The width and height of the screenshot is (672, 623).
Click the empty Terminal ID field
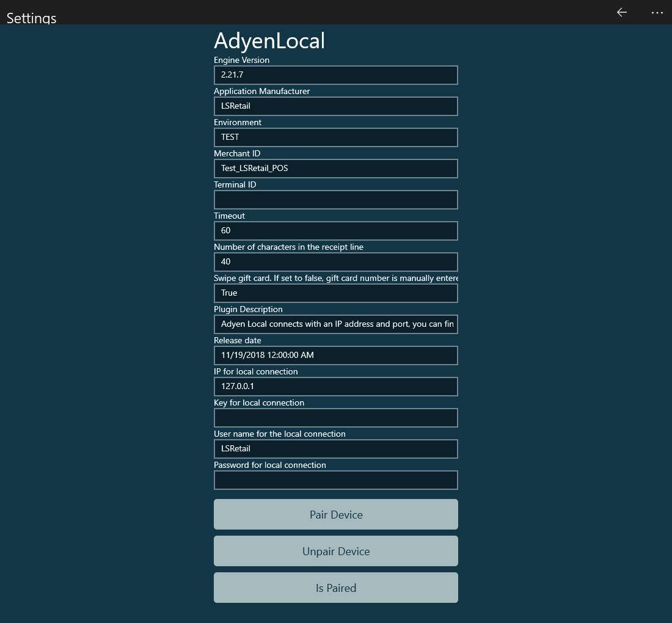(335, 200)
